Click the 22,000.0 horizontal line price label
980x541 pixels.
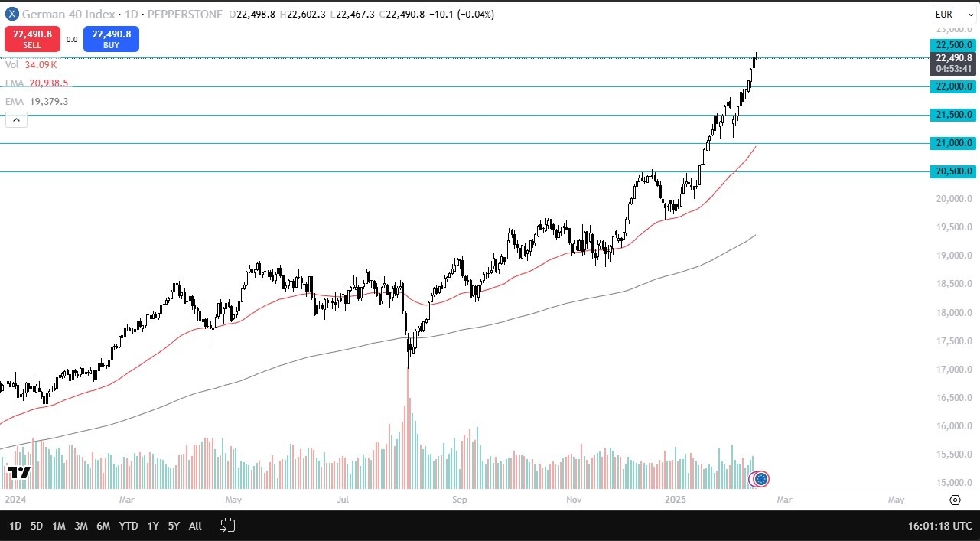(x=952, y=86)
